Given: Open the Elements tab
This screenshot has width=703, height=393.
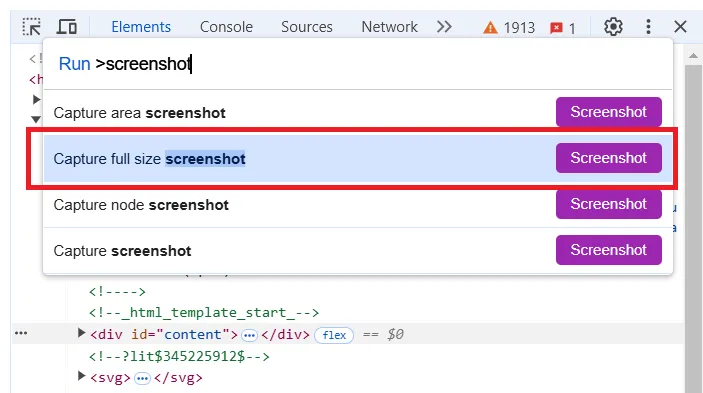Looking at the screenshot, I should (141, 27).
